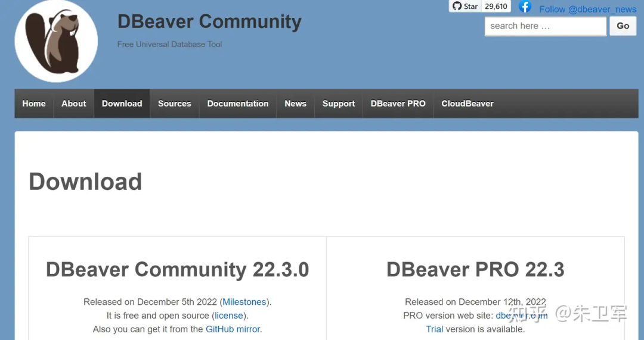Image resolution: width=644 pixels, height=340 pixels.
Task: Open the 29,610 stargazers count
Action: 496,6
